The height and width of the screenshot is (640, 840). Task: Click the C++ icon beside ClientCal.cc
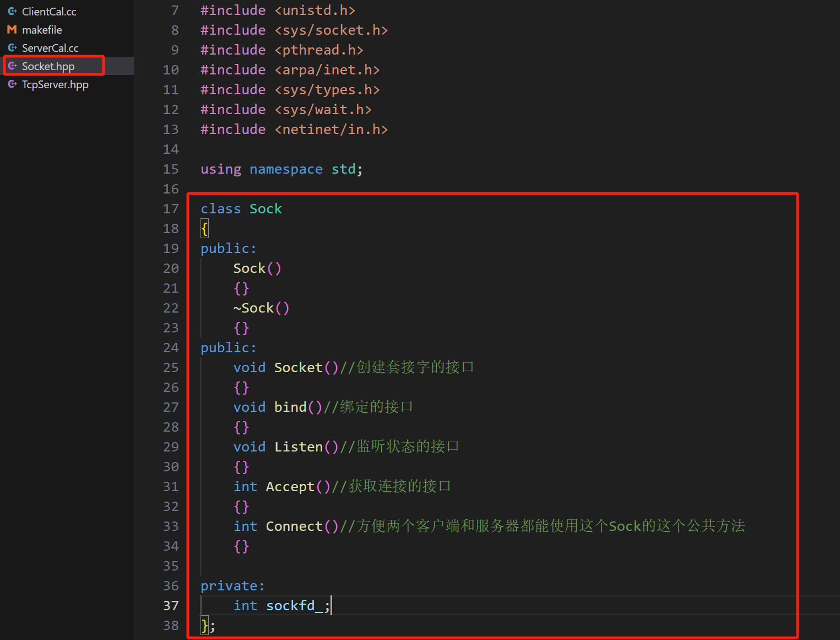click(x=12, y=11)
